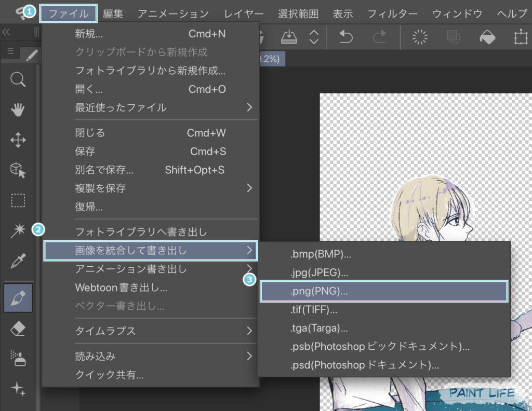
Task: Choose .jpg(JPEG)... export format
Action: pos(319,273)
